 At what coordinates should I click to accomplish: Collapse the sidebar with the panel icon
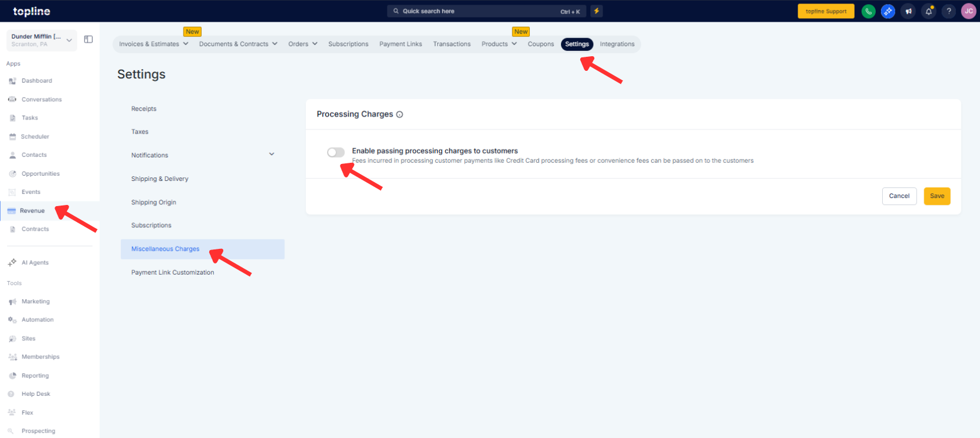pyautogui.click(x=89, y=39)
